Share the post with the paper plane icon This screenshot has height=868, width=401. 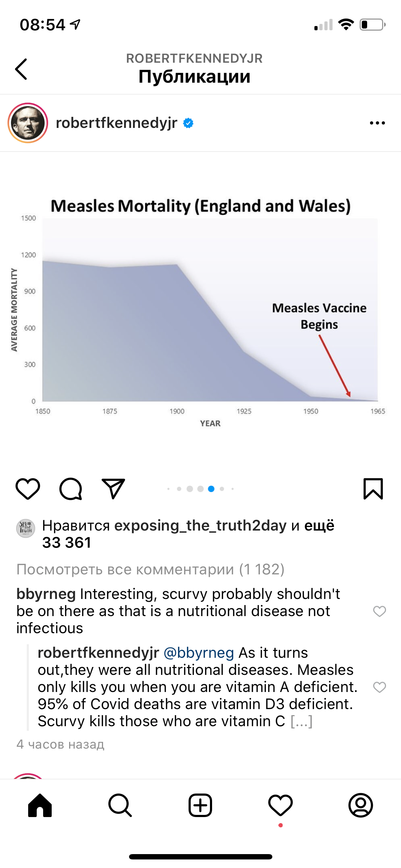coord(113,488)
